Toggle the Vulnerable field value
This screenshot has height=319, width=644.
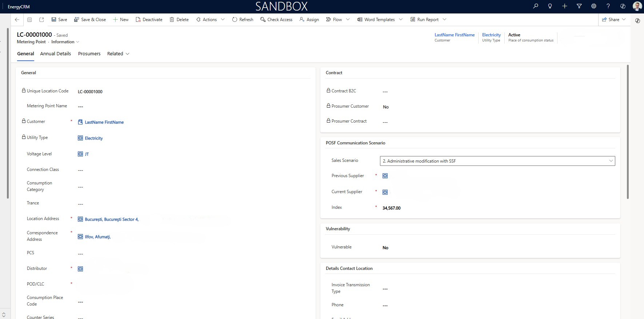(x=385, y=248)
